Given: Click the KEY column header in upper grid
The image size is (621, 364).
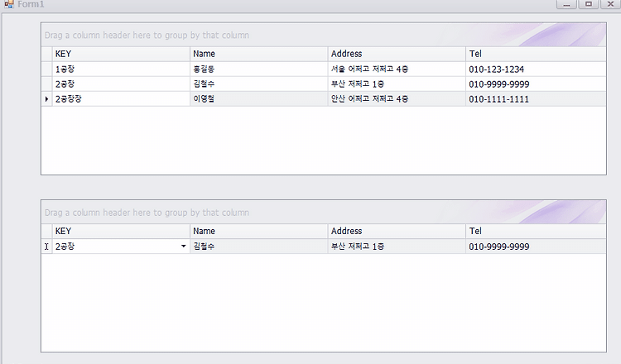Looking at the screenshot, I should (x=121, y=54).
